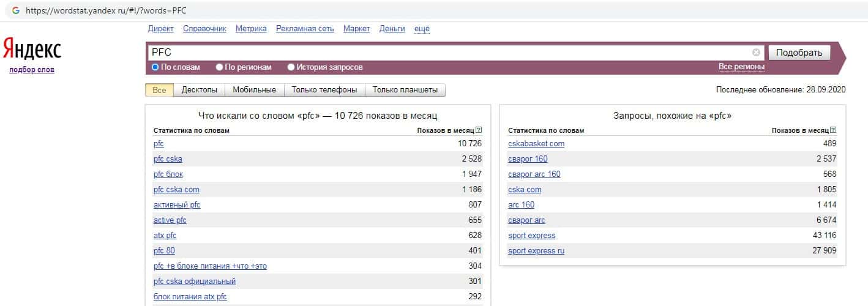Viewport: 868px width, 306px height.
Task: Clear the search field with the X icon
Action: [756, 53]
